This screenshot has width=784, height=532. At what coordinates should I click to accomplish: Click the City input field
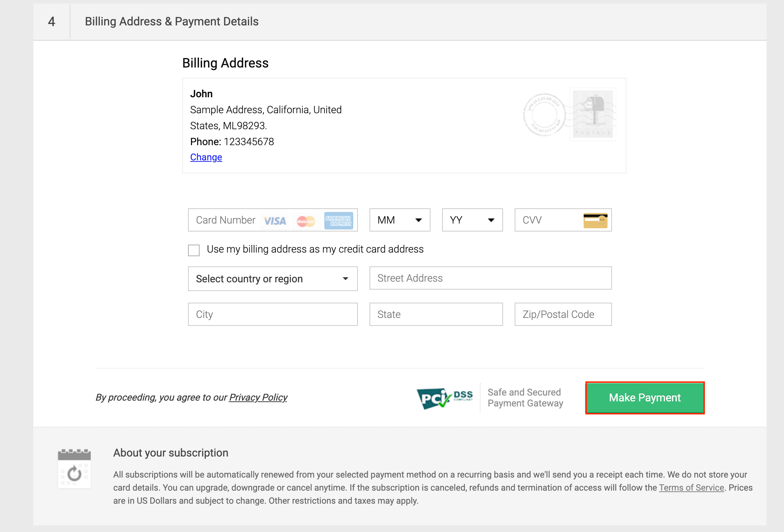click(273, 314)
